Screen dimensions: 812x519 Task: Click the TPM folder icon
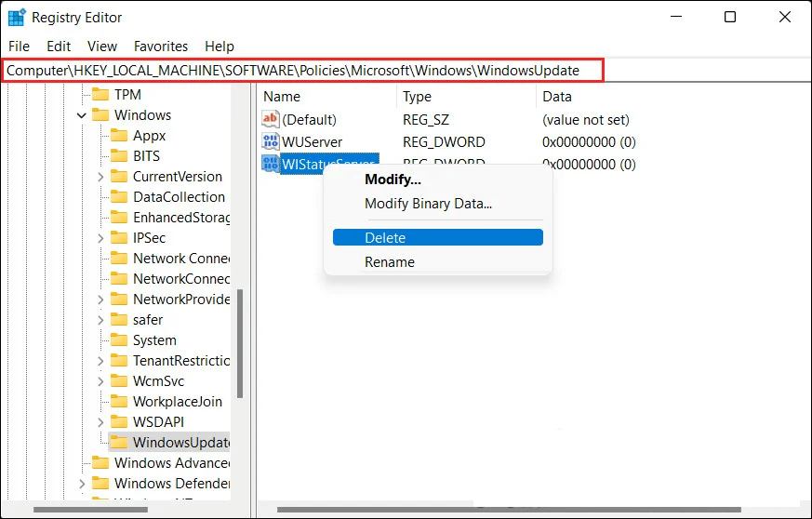click(x=100, y=95)
